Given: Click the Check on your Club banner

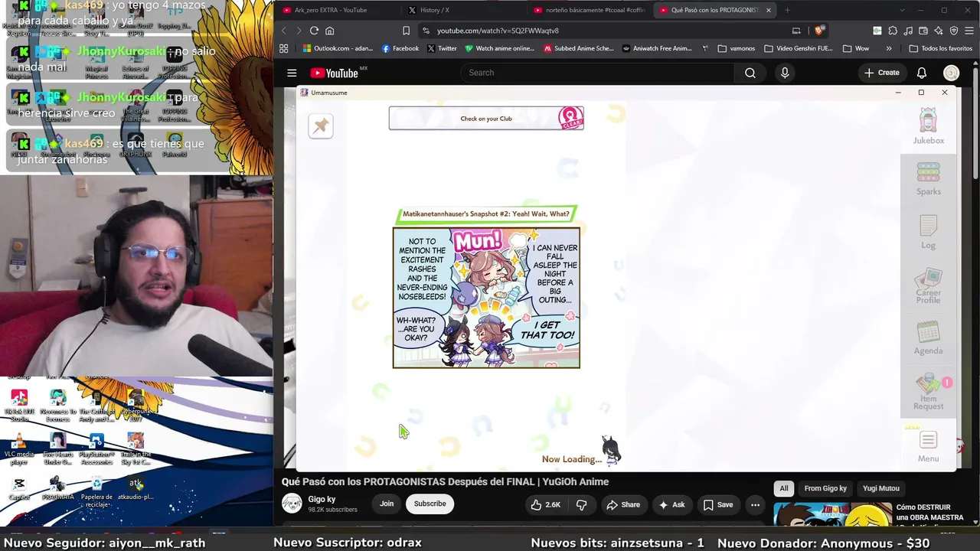Looking at the screenshot, I should pos(486,118).
